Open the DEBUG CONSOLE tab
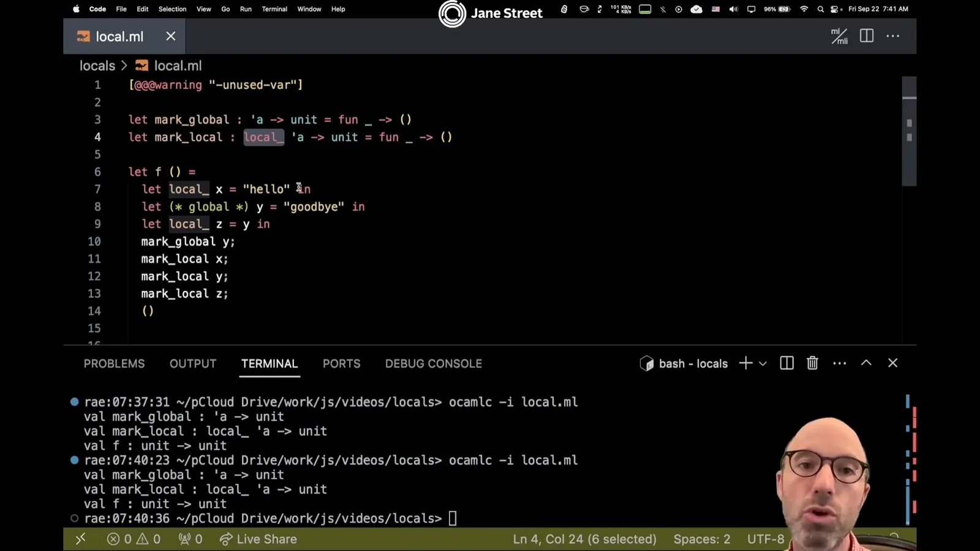This screenshot has height=551, width=980. (434, 364)
